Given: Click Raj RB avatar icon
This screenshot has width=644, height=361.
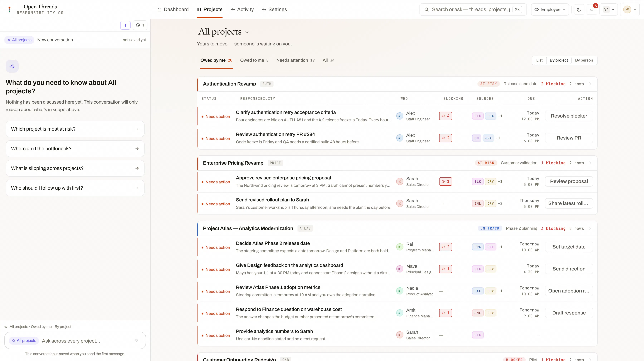Looking at the screenshot, I should click(400, 247).
